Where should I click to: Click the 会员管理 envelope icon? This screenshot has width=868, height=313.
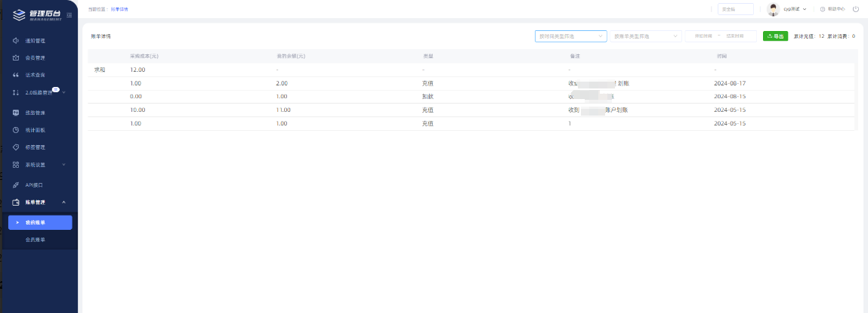tap(16, 57)
